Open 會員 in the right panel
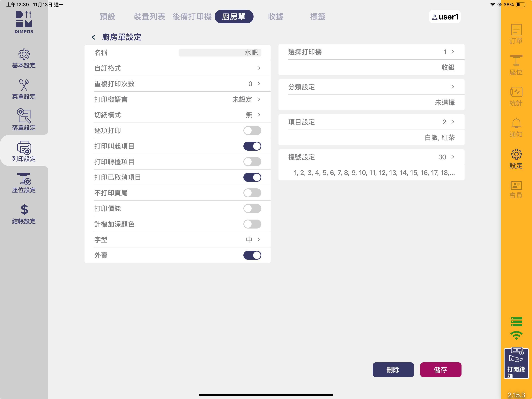This screenshot has height=399, width=532. pos(516,190)
